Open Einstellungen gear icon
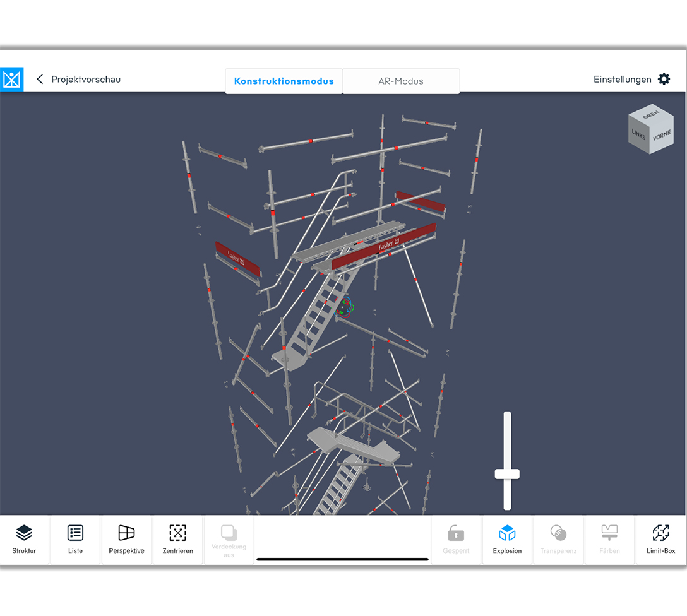687x616 pixels. pyautogui.click(x=664, y=80)
